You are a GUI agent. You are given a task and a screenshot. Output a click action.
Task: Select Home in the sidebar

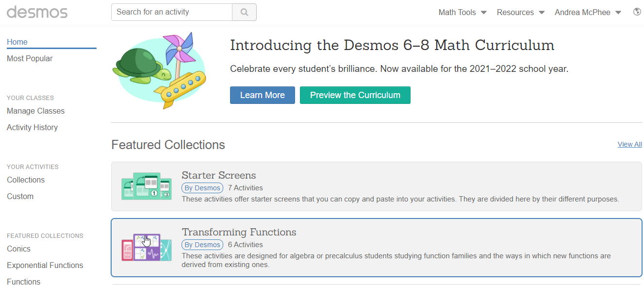[x=17, y=42]
